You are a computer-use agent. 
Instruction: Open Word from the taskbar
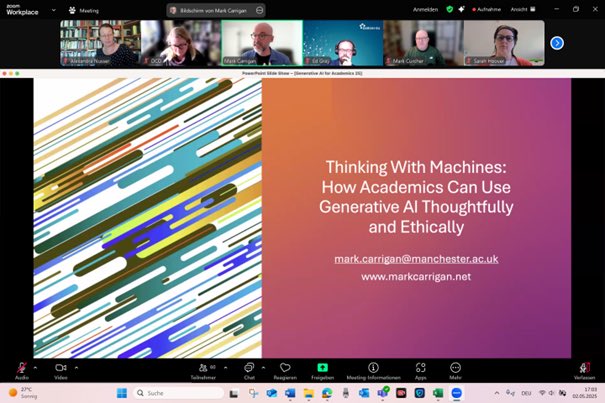(x=290, y=393)
